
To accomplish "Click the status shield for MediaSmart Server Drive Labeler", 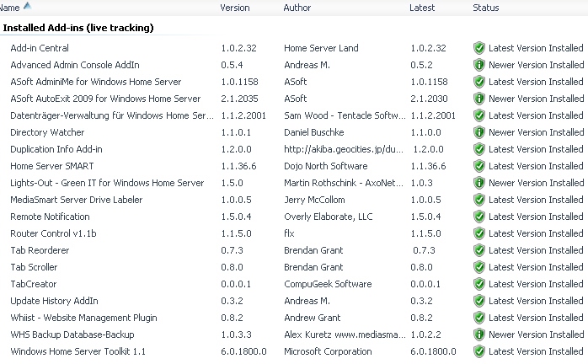I will click(x=478, y=200).
